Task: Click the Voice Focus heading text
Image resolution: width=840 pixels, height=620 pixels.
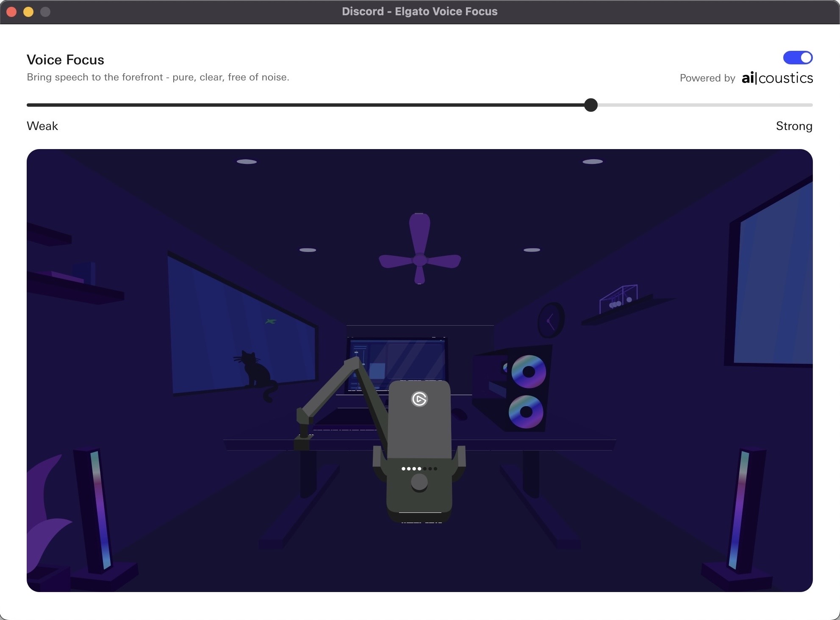Action: coord(65,60)
